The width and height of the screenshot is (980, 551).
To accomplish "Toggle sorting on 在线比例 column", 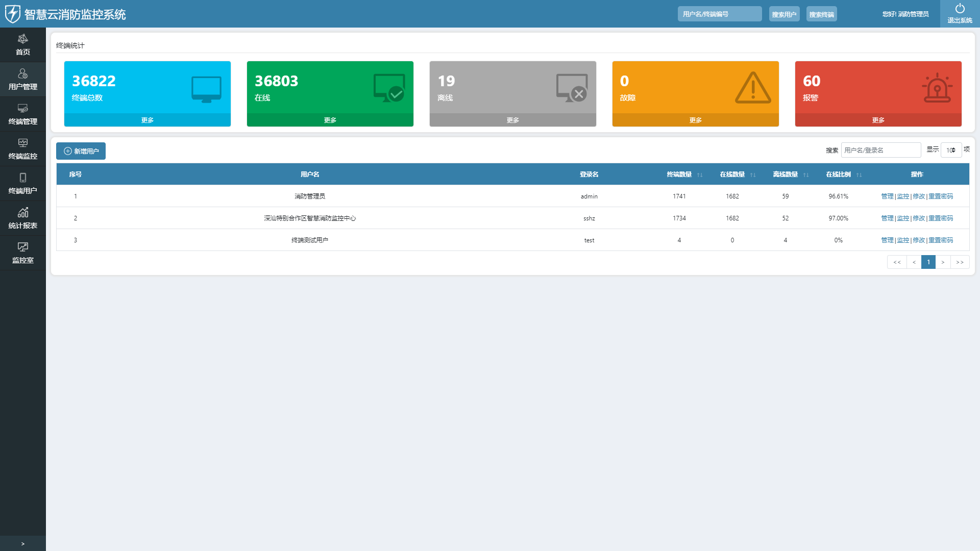I will click(859, 175).
